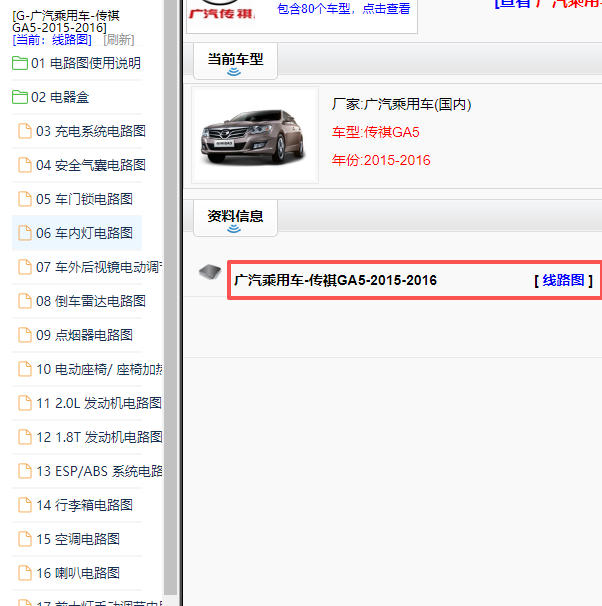Click the 广汽传祺 brand logo
The image size is (602, 606).
[221, 10]
